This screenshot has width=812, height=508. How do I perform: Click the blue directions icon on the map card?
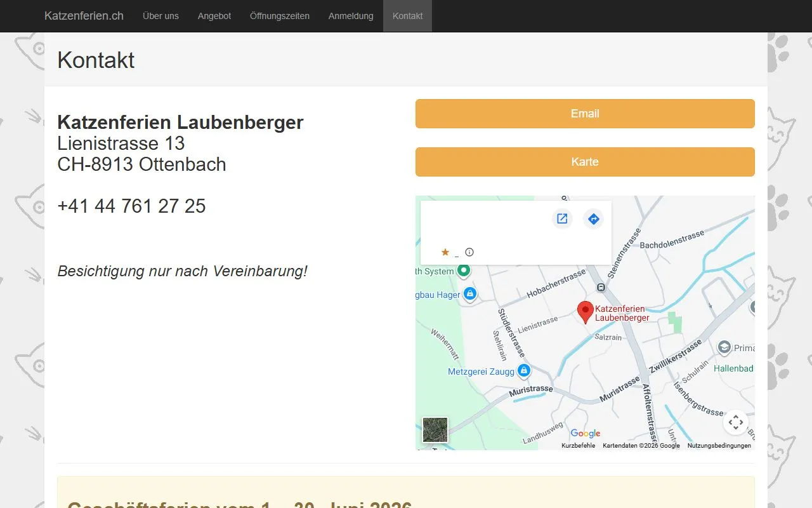(594, 218)
